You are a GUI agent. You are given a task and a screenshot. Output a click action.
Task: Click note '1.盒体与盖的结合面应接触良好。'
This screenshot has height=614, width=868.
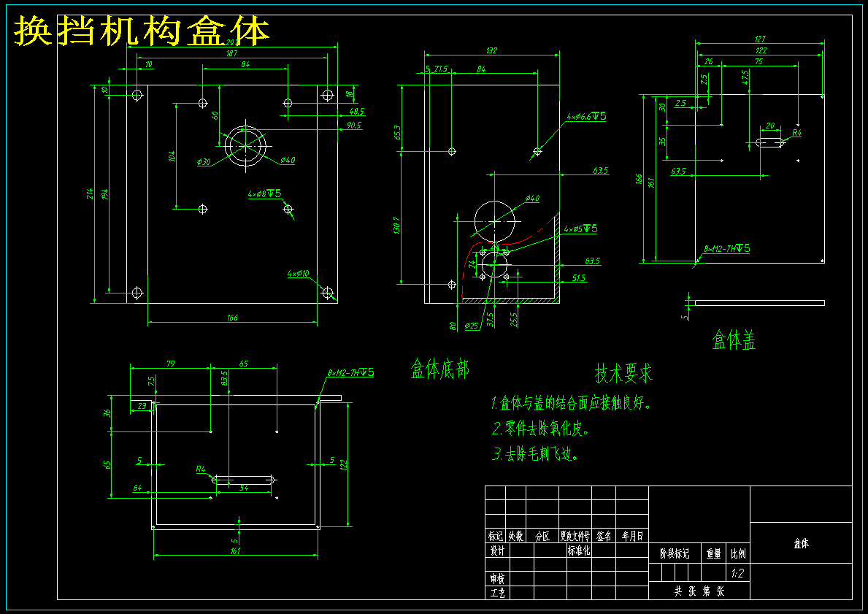(x=572, y=403)
